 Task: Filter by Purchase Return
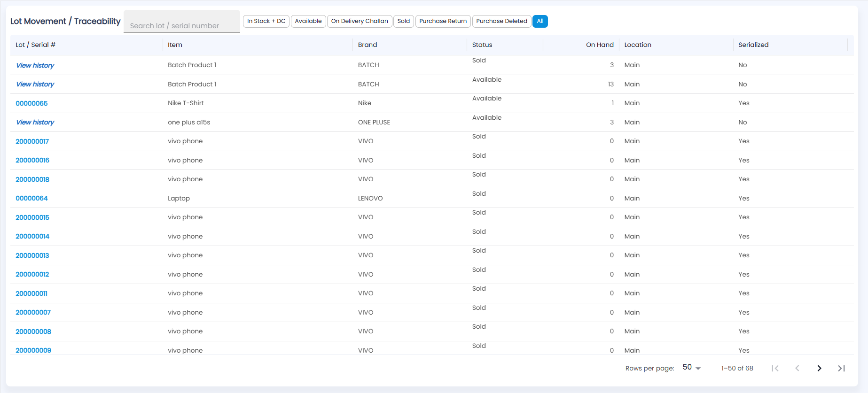point(443,21)
